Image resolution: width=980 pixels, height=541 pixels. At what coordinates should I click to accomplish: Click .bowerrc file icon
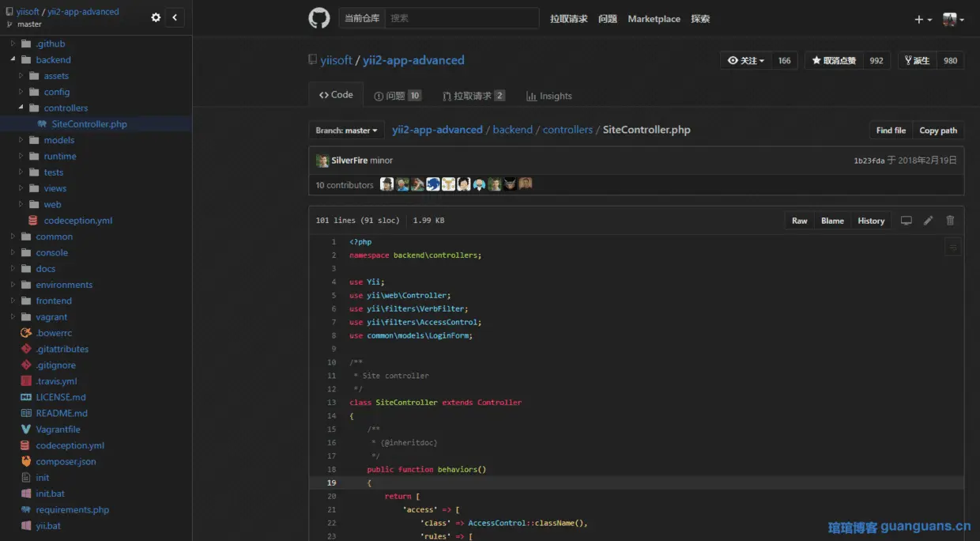pos(26,333)
